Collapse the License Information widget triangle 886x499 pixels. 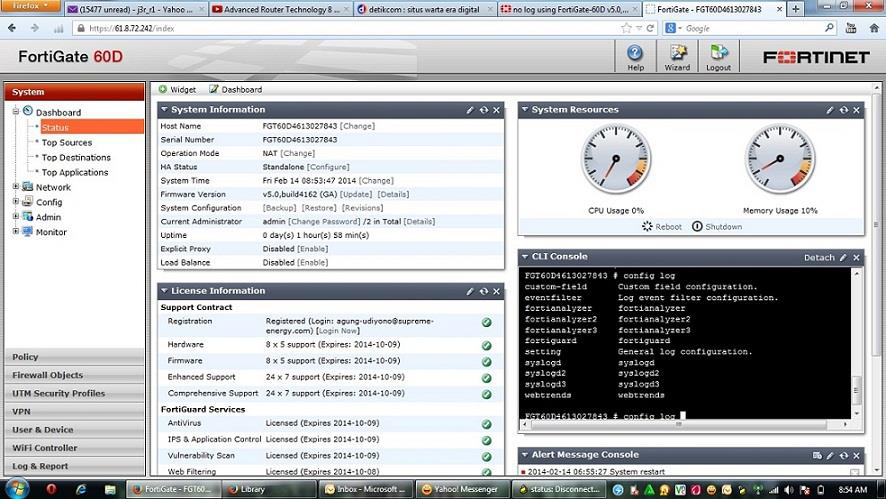pos(164,290)
